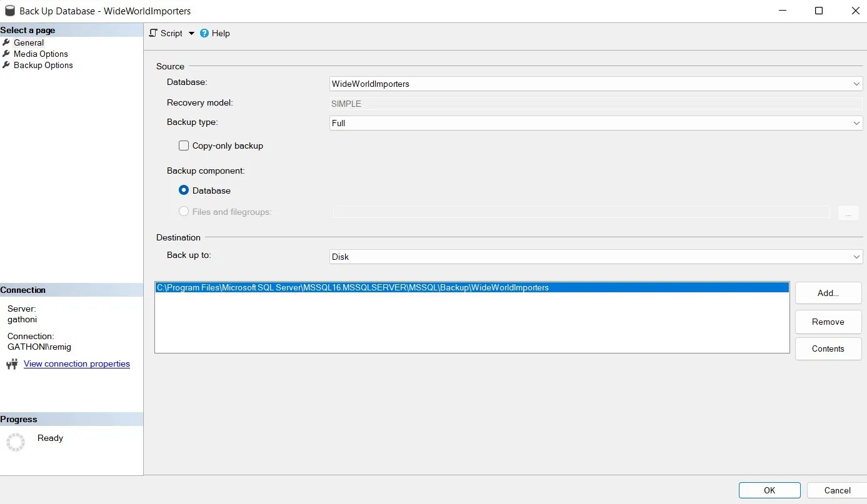Select the Backup Options page
The width and height of the screenshot is (867, 504).
pyautogui.click(x=43, y=65)
